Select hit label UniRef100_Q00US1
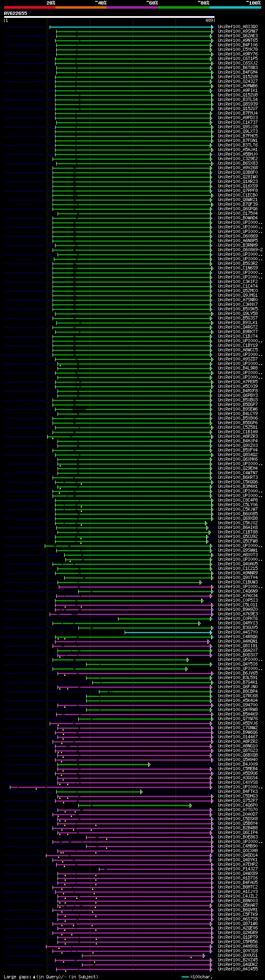265x980 pixels. tap(238, 956)
